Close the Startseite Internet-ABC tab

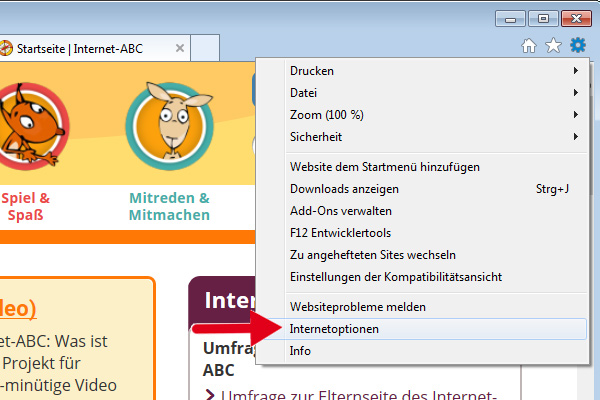(x=180, y=48)
